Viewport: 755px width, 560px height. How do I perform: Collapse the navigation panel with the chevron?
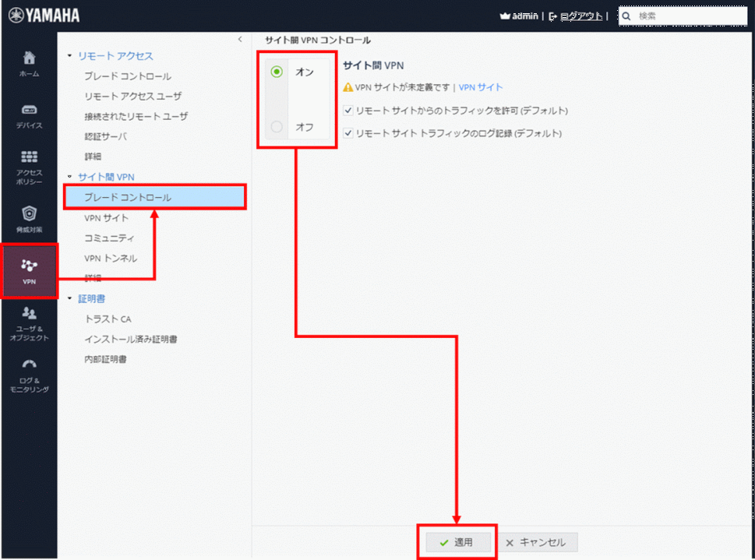(x=240, y=39)
